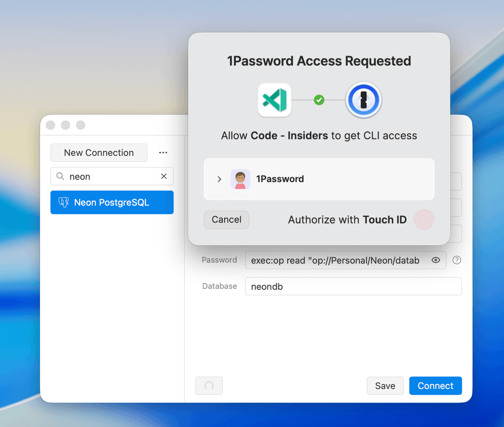Screen dimensions: 504x427
Task: Click the 1Password Access Requested heading
Action: click(319, 61)
